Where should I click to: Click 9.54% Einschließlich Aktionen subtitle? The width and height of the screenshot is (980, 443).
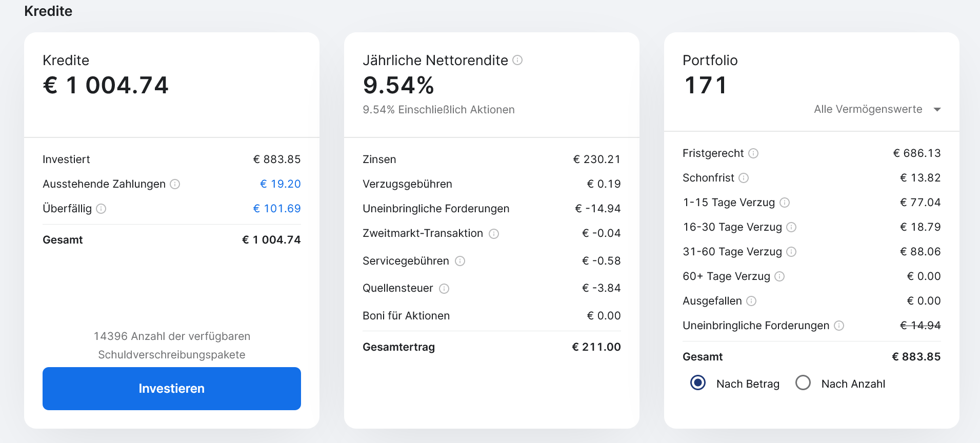click(x=438, y=110)
